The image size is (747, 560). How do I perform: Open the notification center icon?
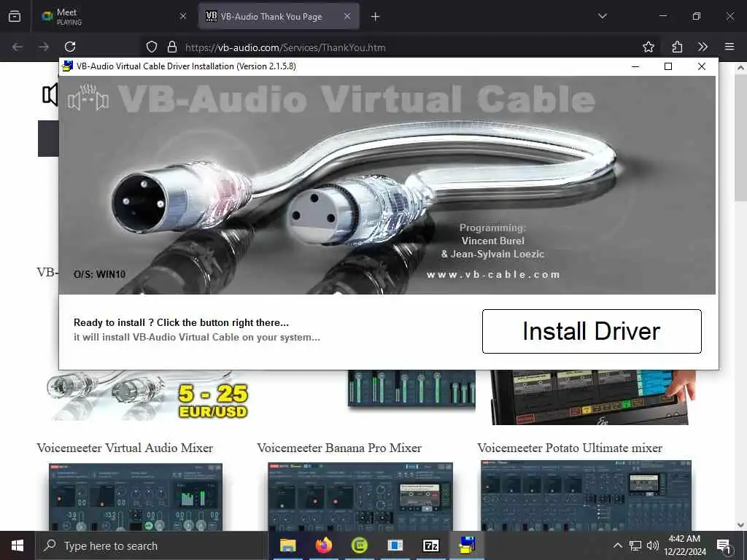tap(724, 545)
